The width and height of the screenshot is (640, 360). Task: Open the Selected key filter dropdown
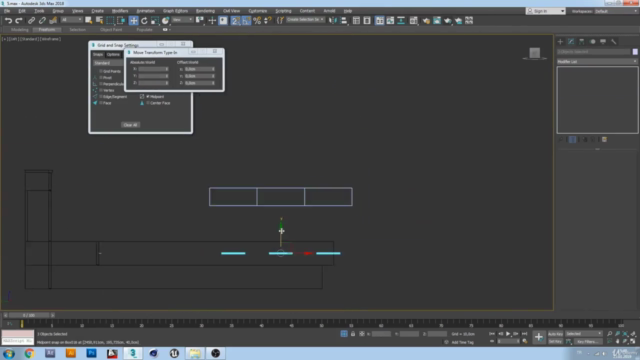click(583, 333)
